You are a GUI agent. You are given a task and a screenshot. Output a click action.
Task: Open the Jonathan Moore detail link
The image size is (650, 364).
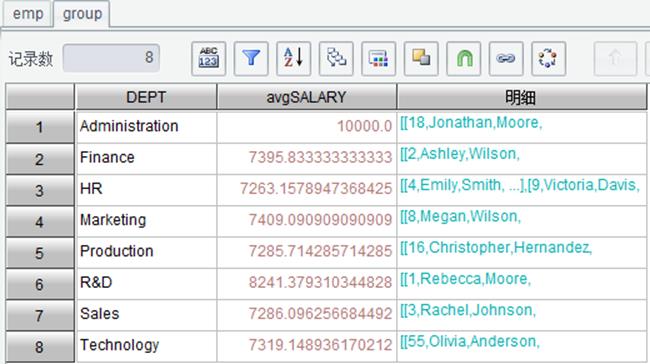[471, 123]
